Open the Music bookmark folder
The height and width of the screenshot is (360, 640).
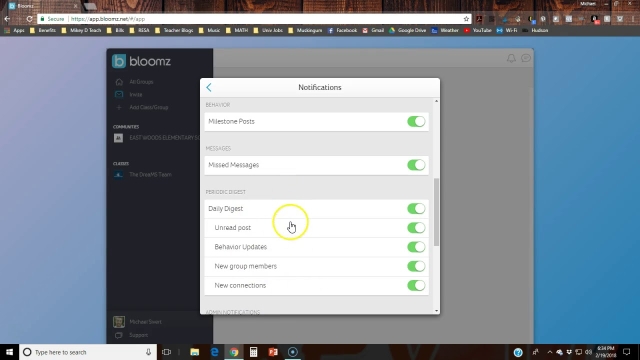point(209,30)
